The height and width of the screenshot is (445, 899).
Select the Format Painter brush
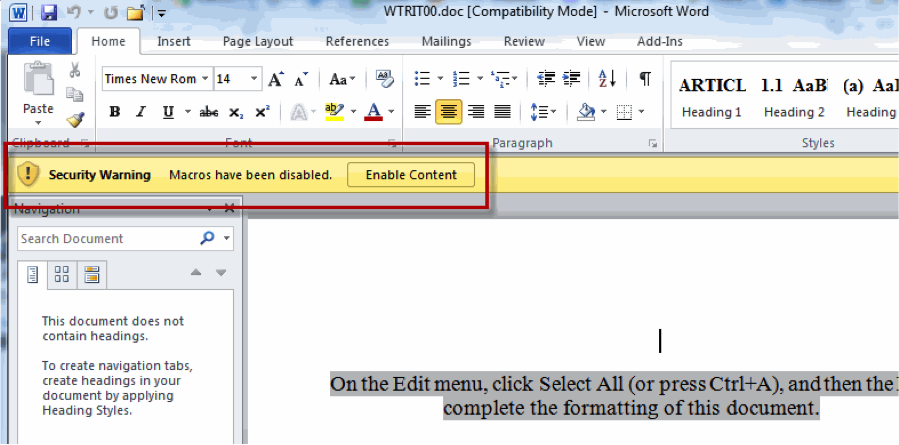(x=75, y=119)
